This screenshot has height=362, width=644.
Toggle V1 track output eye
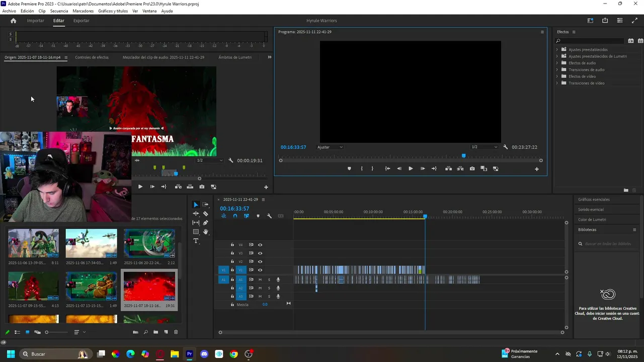pyautogui.click(x=260, y=270)
